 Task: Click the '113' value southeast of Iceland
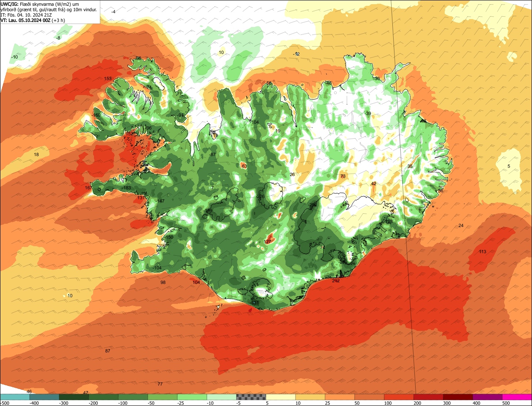[483, 252]
